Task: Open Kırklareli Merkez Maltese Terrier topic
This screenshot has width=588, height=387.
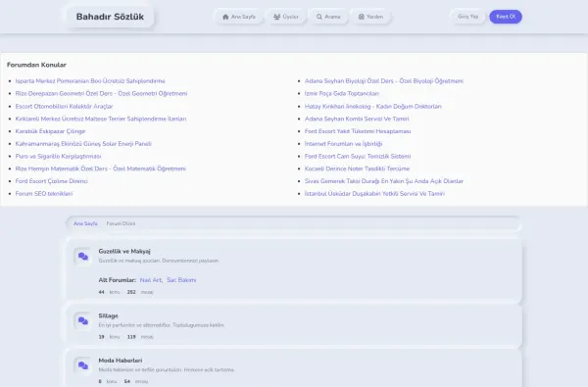Action: [101, 119]
